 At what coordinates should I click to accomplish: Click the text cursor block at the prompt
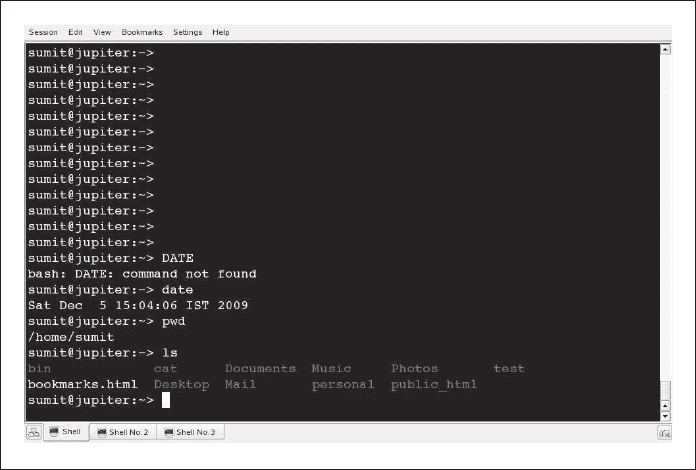(x=166, y=400)
